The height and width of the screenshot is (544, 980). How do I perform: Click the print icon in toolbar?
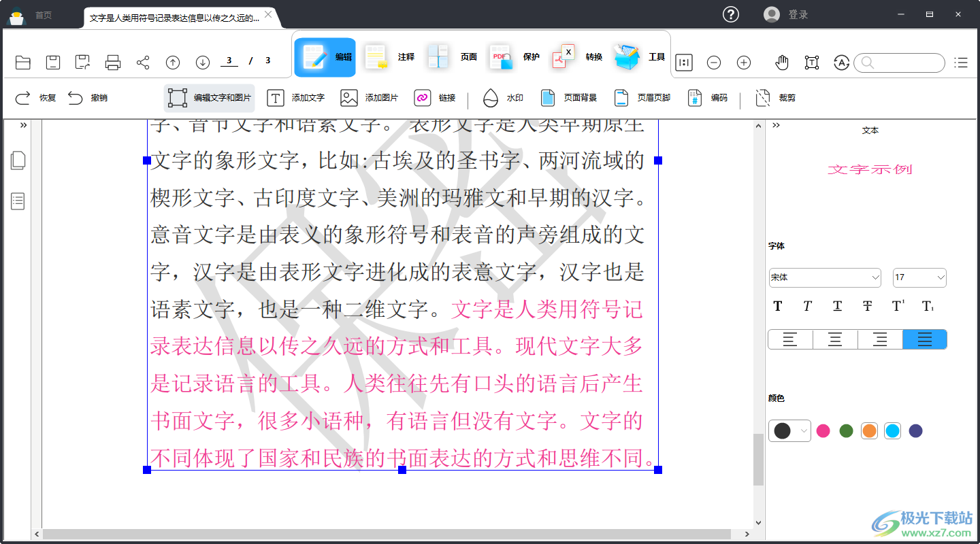pyautogui.click(x=113, y=63)
